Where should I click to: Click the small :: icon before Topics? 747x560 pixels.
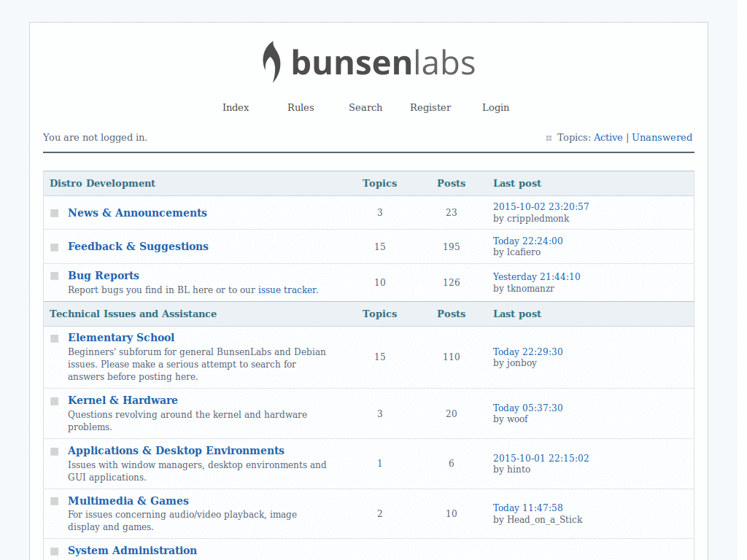(547, 138)
